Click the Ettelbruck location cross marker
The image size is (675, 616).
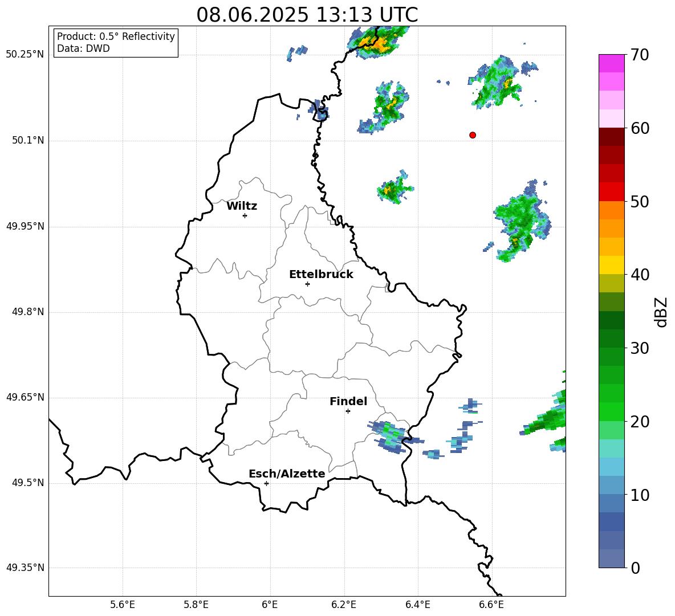coord(307,284)
